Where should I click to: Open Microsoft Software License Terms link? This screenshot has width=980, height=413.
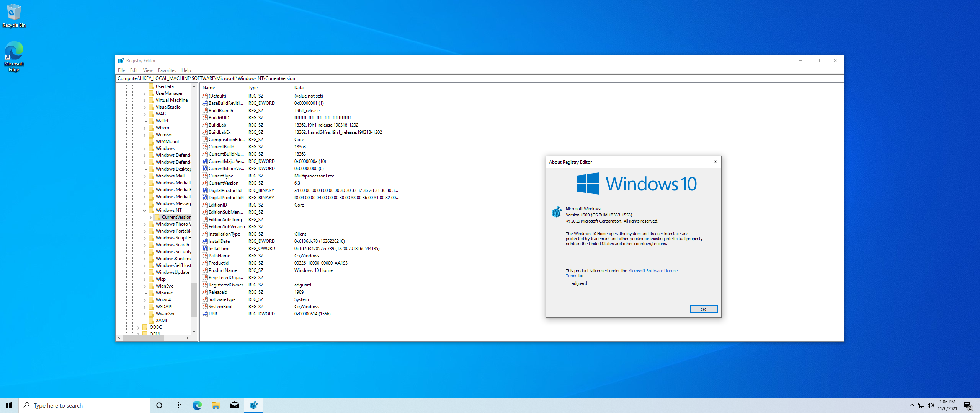[x=653, y=271]
